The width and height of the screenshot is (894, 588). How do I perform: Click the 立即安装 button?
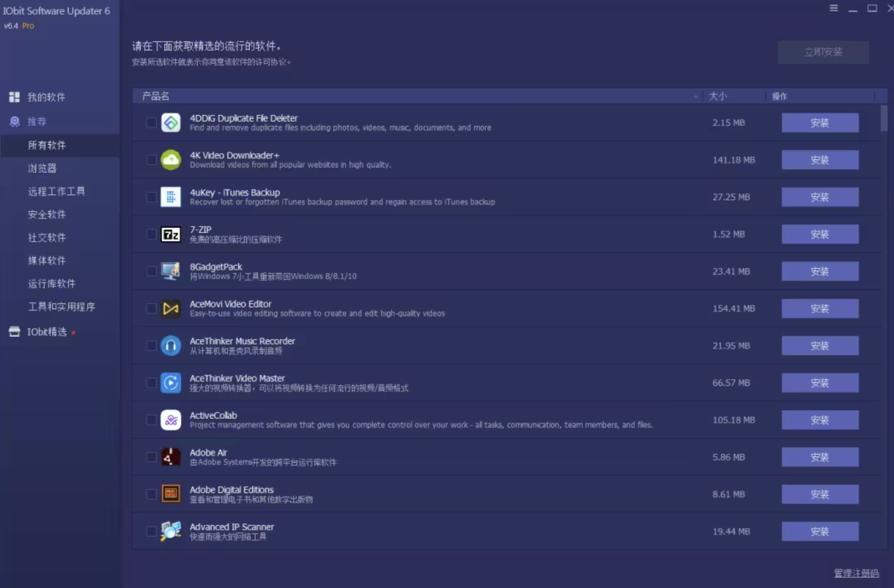[823, 52]
